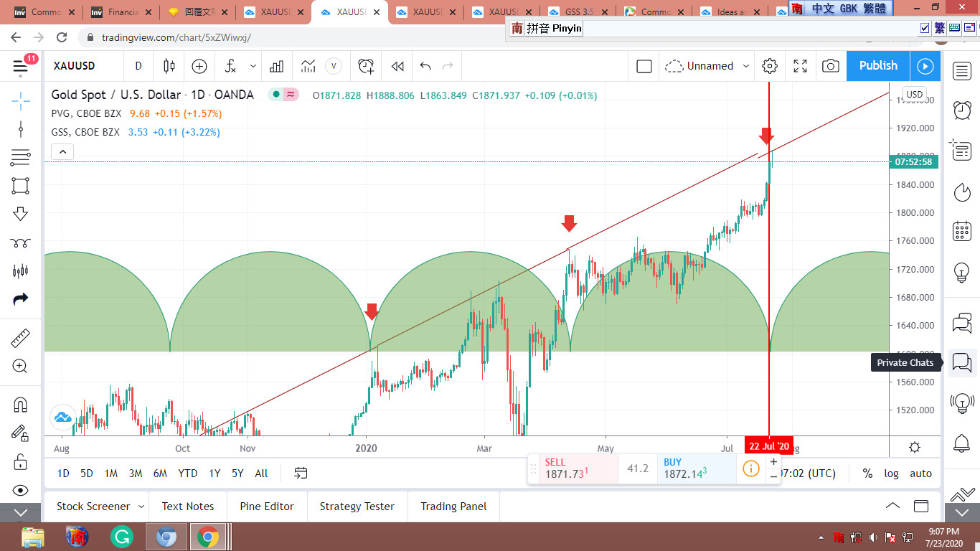
Task: Expand the Unnamed layout dropdown
Action: coord(745,66)
